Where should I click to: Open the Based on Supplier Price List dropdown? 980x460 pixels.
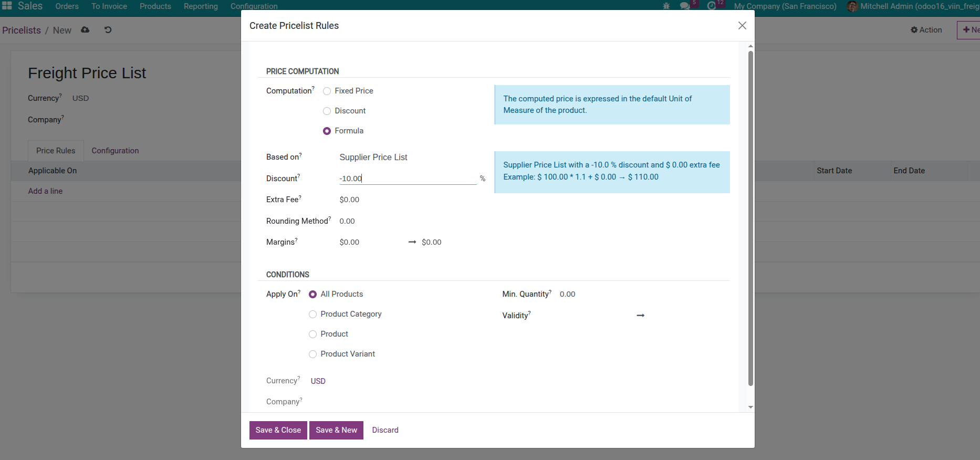408,158
